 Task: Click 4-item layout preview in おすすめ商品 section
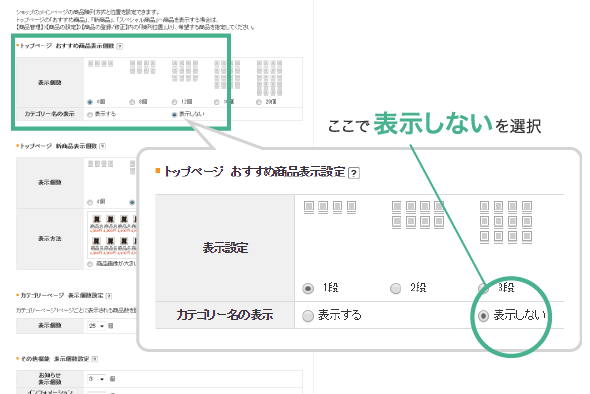[100, 64]
